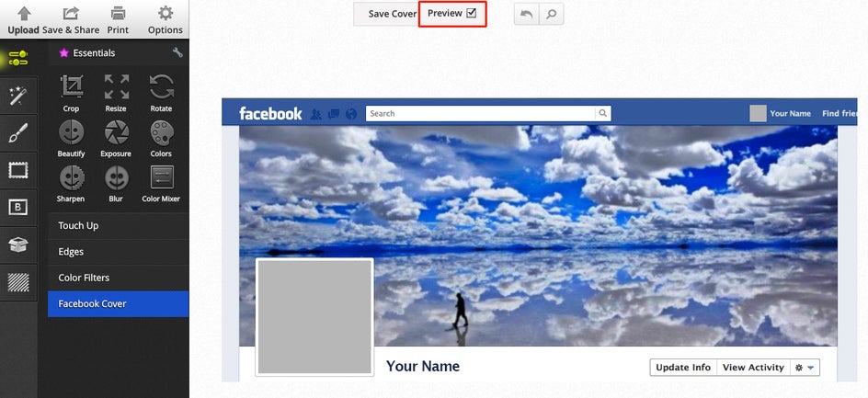Screen dimensions: 868x398
Task: Select the Facebook Cover menu item
Action: 118,304
